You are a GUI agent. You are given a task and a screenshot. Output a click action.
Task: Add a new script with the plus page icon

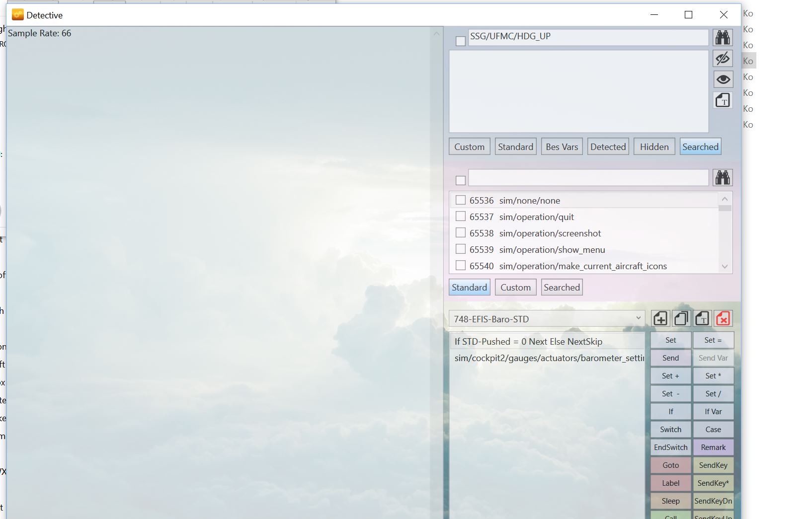(660, 318)
